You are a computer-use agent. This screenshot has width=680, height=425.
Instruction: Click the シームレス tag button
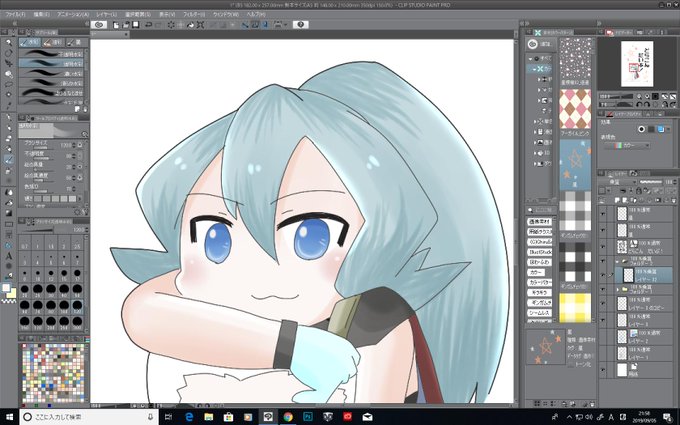[539, 313]
